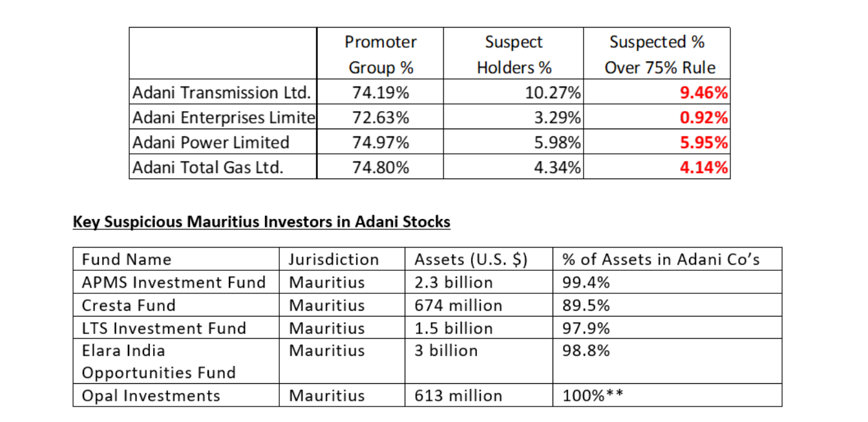Select the APMS Investment Fund cell
Image resolution: width=868 pixels, height=422 pixels.
tap(174, 282)
